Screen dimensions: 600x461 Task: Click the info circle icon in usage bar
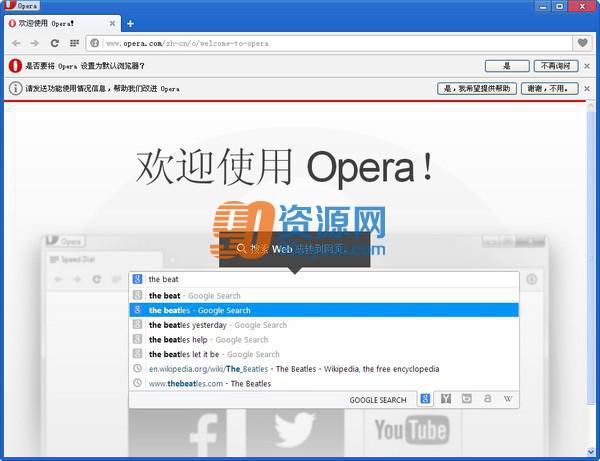[x=15, y=88]
